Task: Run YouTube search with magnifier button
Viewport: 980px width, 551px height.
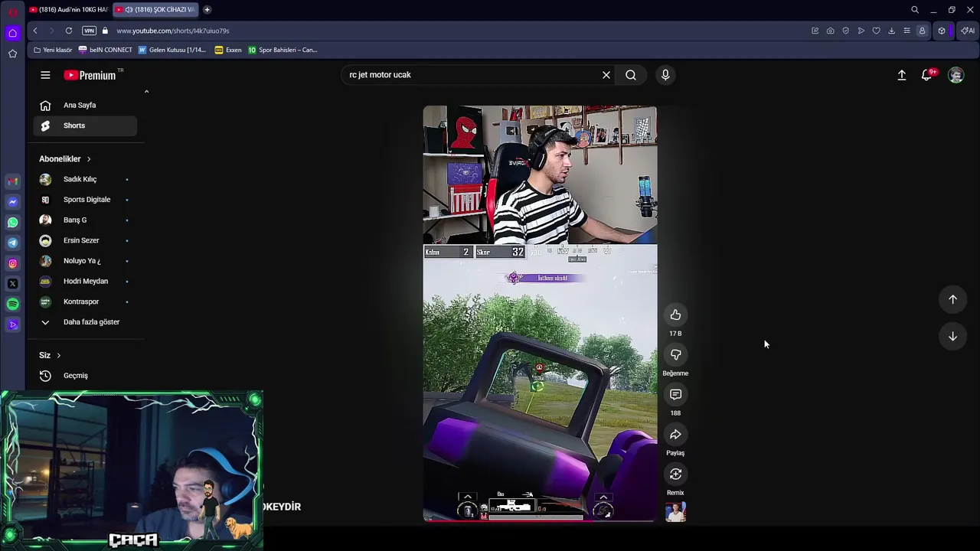Action: pyautogui.click(x=631, y=75)
